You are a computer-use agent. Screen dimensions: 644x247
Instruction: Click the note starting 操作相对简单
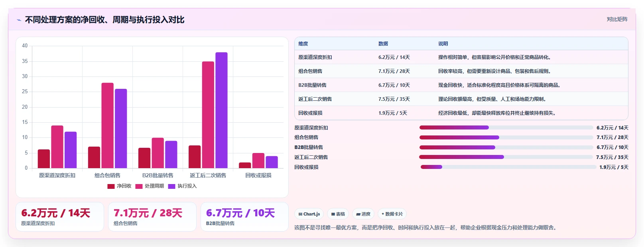496,57
